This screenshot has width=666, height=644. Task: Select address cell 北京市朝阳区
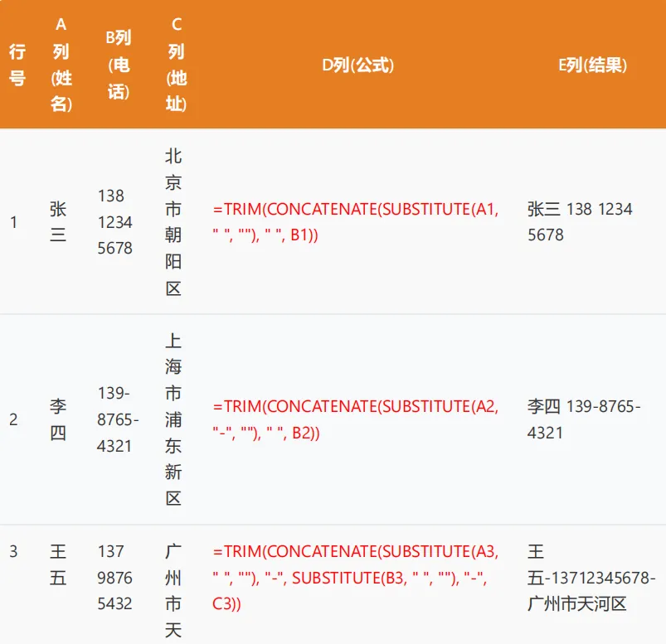tap(173, 221)
